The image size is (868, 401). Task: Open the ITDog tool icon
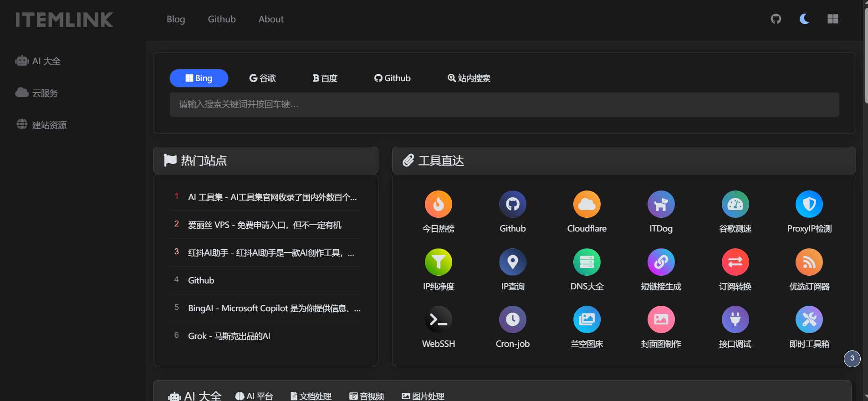click(x=661, y=204)
